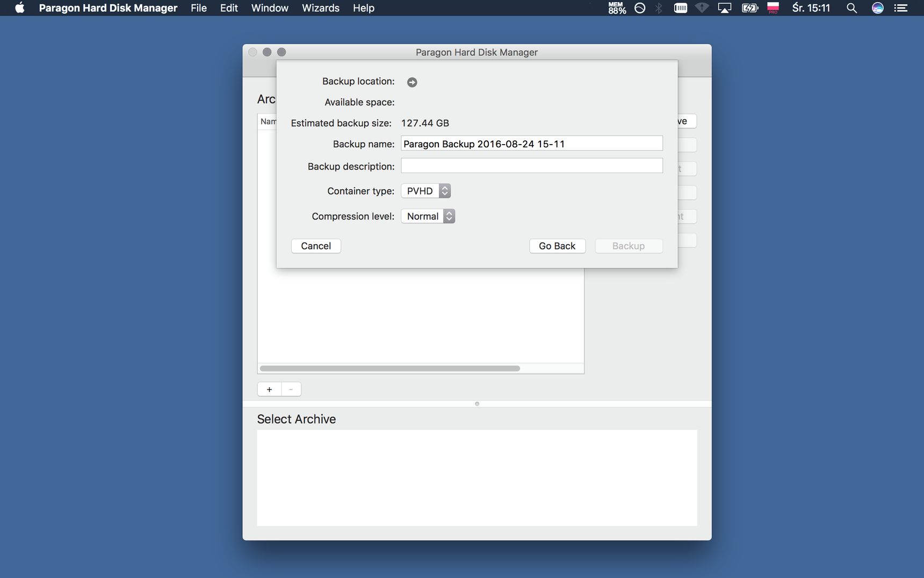Viewport: 924px width, 578px height.
Task: Click the plus button to add archive
Action: (x=269, y=389)
